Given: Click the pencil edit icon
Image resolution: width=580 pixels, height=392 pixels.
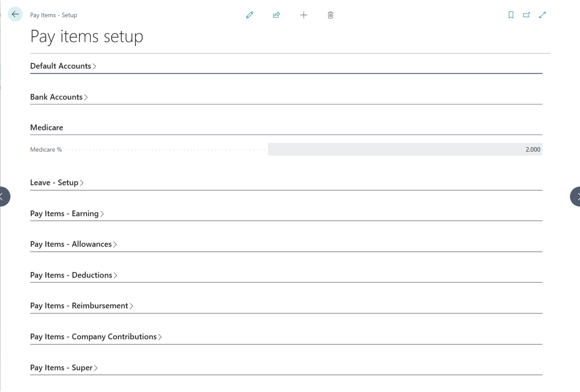Looking at the screenshot, I should coord(250,15).
